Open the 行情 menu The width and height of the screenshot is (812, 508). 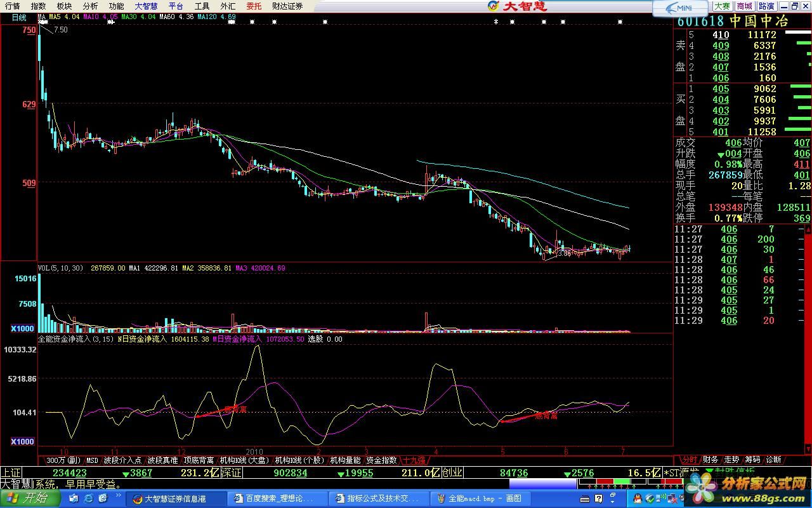coord(12,6)
